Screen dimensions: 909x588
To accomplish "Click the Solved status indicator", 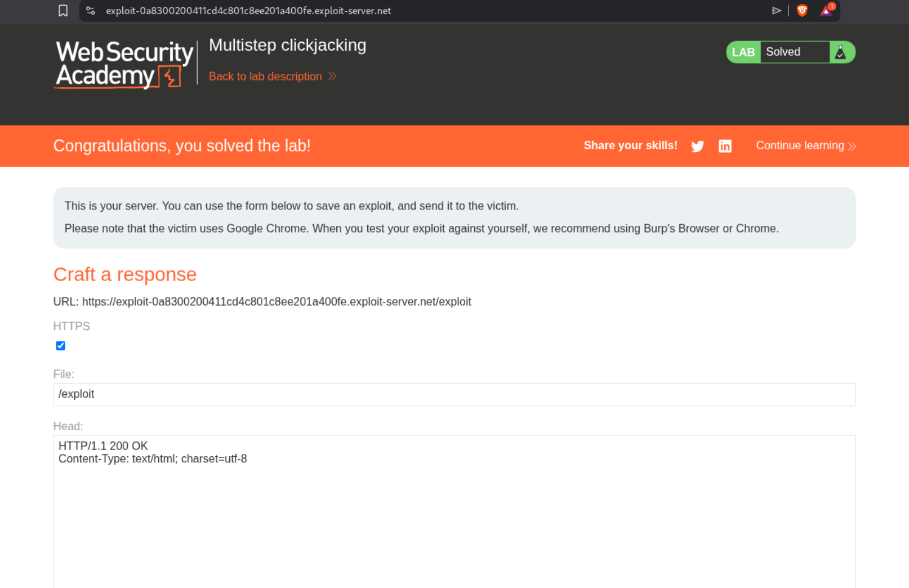I will [x=783, y=52].
